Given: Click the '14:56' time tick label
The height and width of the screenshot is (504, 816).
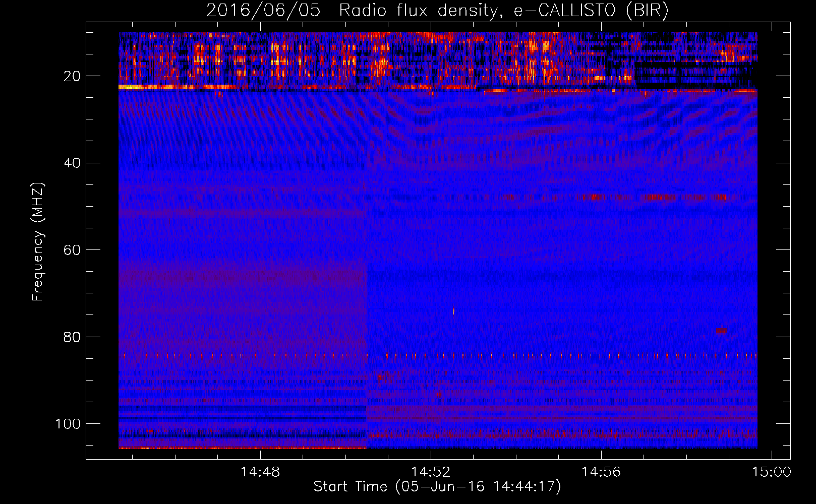Looking at the screenshot, I should pyautogui.click(x=601, y=472).
